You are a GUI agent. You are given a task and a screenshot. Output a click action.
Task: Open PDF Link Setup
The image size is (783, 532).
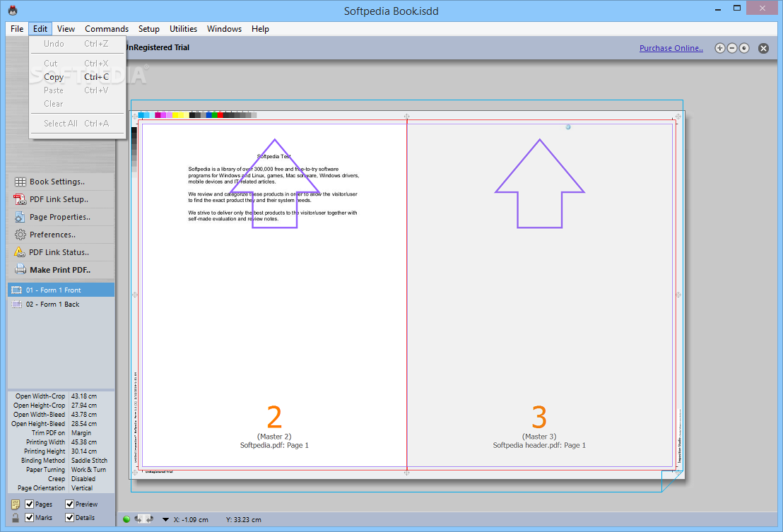(x=61, y=199)
